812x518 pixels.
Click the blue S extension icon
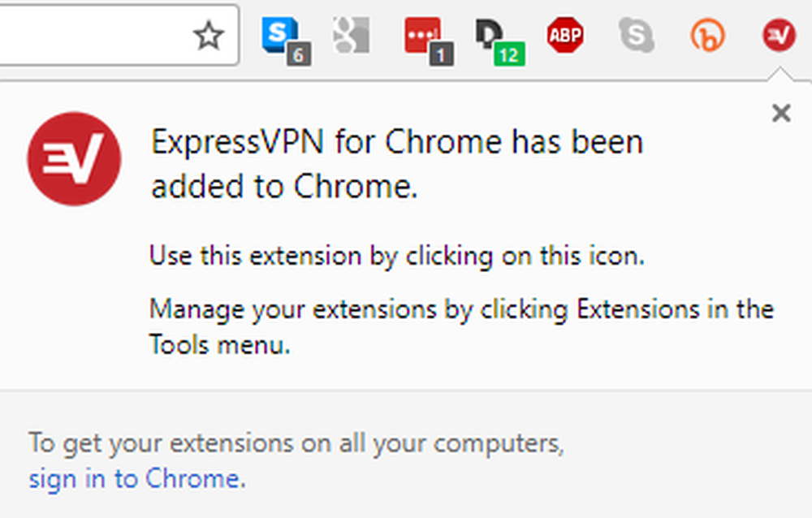click(x=278, y=33)
